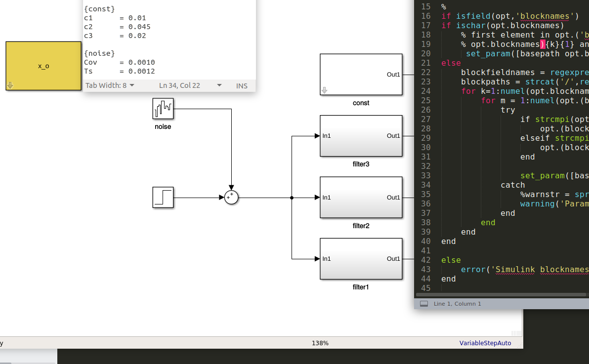
Task: Select the filter3 subsystem block
Action: point(361,136)
